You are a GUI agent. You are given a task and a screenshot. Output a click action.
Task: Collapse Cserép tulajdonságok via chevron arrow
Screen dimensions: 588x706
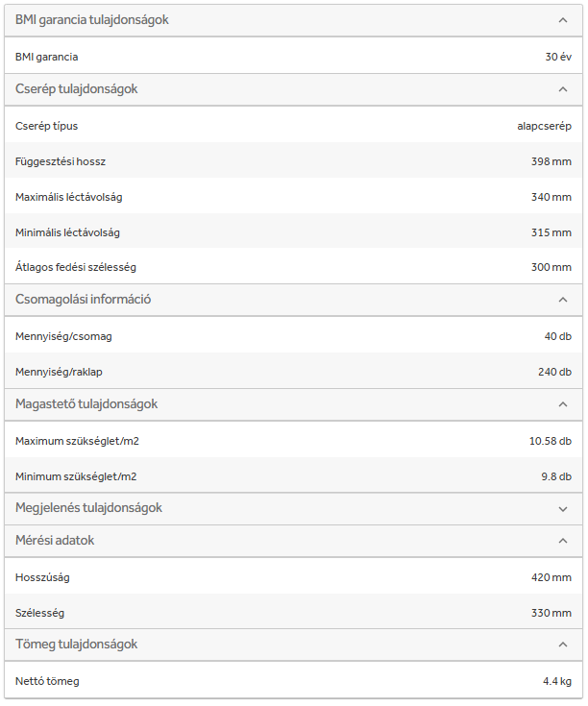(562, 89)
